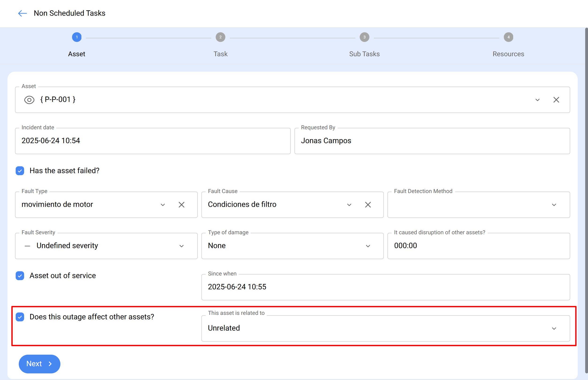Select the step 1 Asset circle

77,37
